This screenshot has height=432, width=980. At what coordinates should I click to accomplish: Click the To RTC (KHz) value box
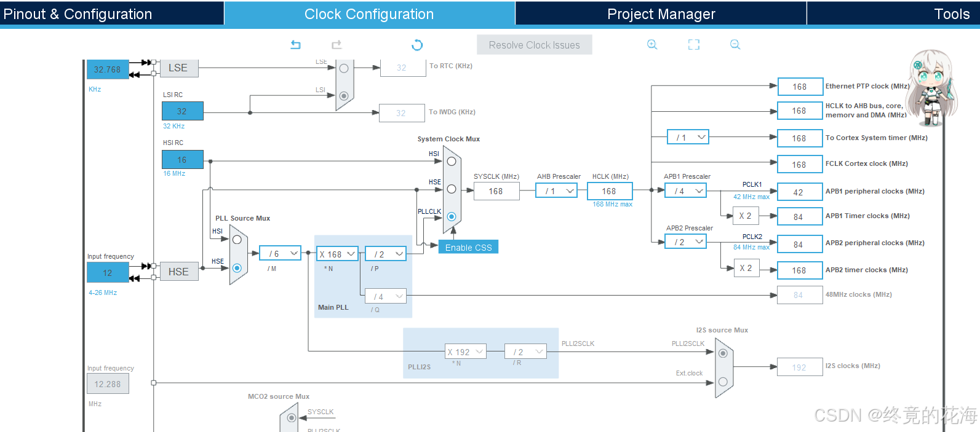coord(403,68)
